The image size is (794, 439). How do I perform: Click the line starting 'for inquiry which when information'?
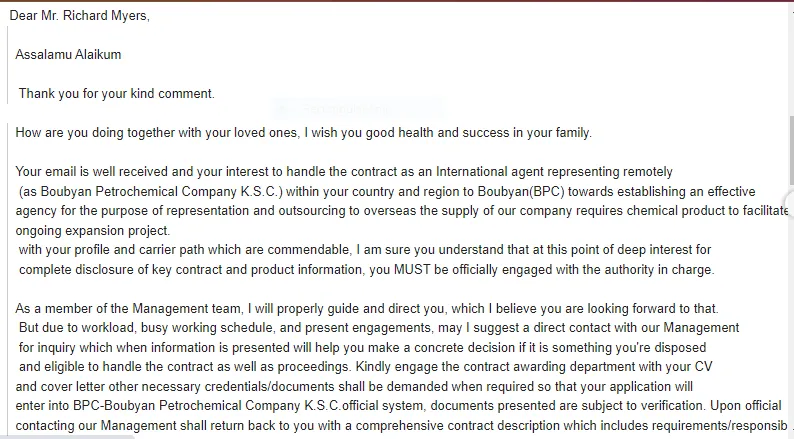point(362,347)
